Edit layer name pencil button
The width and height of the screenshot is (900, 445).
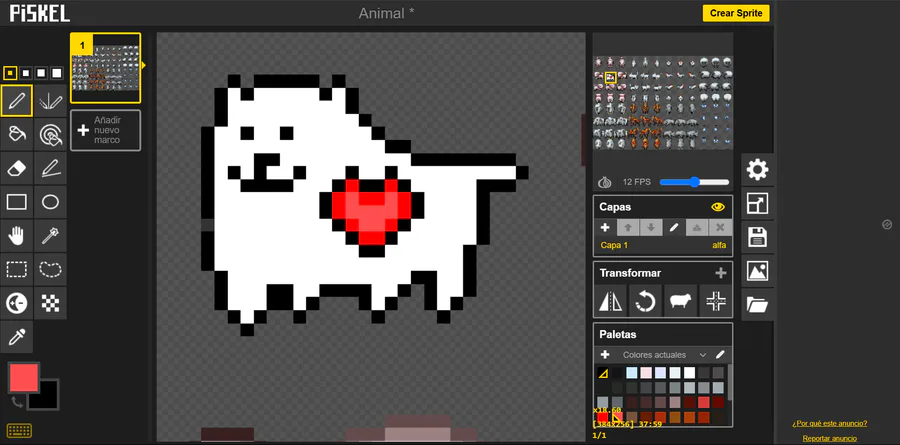click(x=674, y=227)
